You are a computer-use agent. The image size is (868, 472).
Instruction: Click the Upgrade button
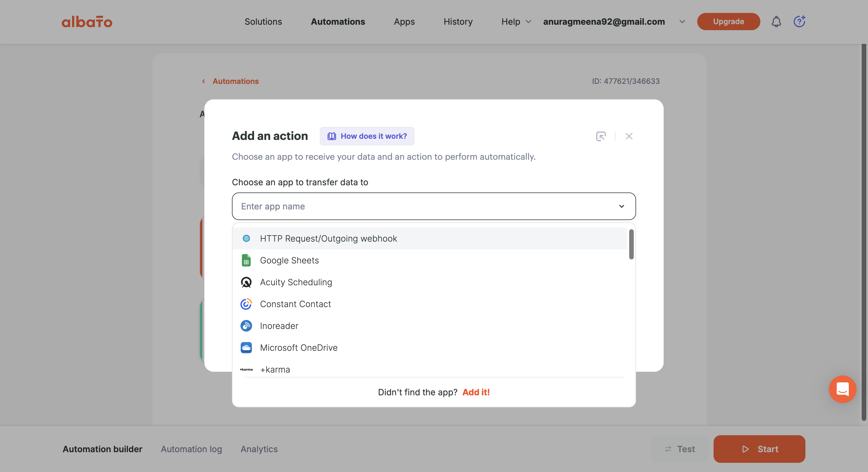coord(728,22)
